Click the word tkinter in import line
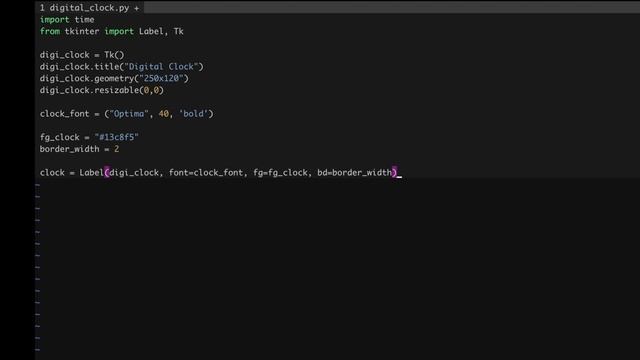Viewport: 640px width, 360px height. (82, 31)
